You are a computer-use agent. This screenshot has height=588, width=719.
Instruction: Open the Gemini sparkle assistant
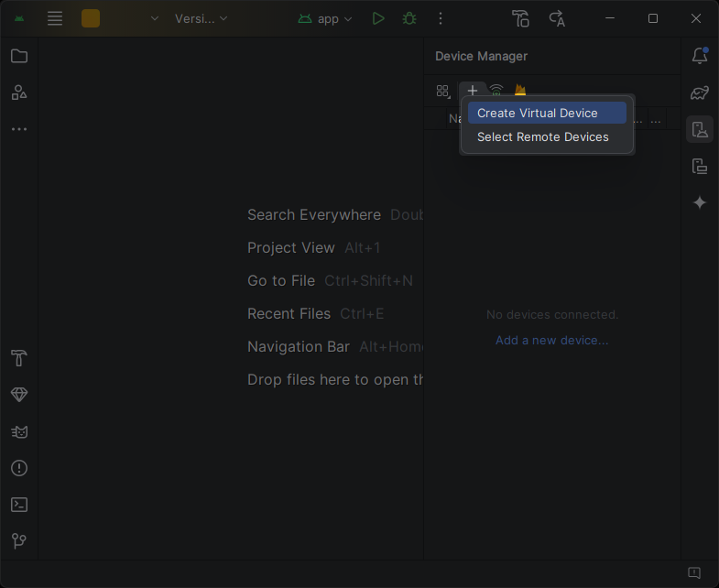coord(700,202)
